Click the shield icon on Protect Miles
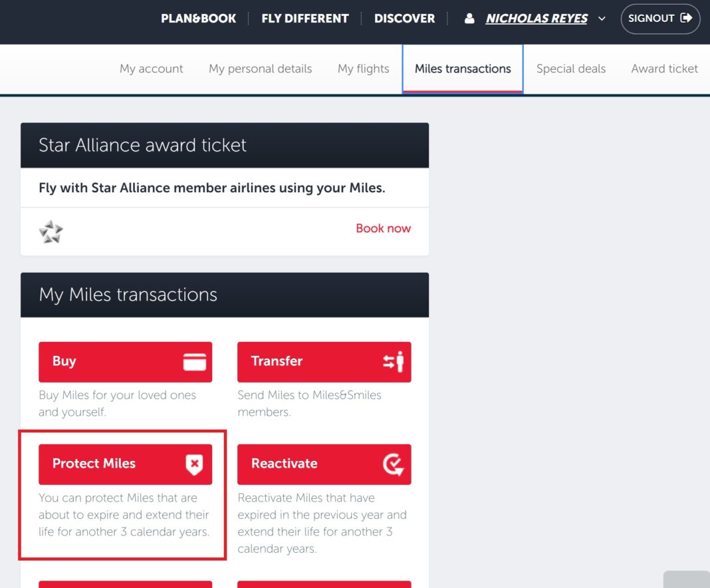Screen dimensions: 710x588 pyautogui.click(x=194, y=464)
